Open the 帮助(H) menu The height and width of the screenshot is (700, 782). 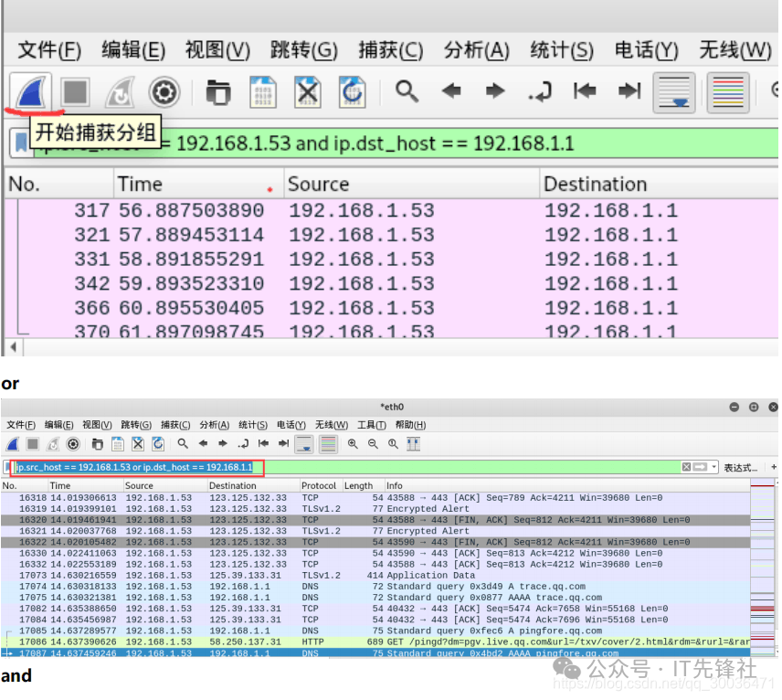(x=410, y=425)
